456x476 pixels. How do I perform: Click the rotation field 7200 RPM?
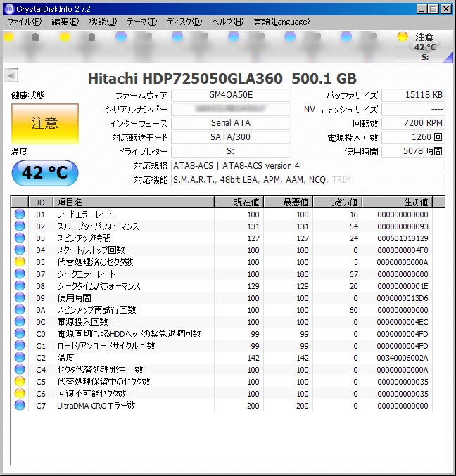(x=413, y=123)
